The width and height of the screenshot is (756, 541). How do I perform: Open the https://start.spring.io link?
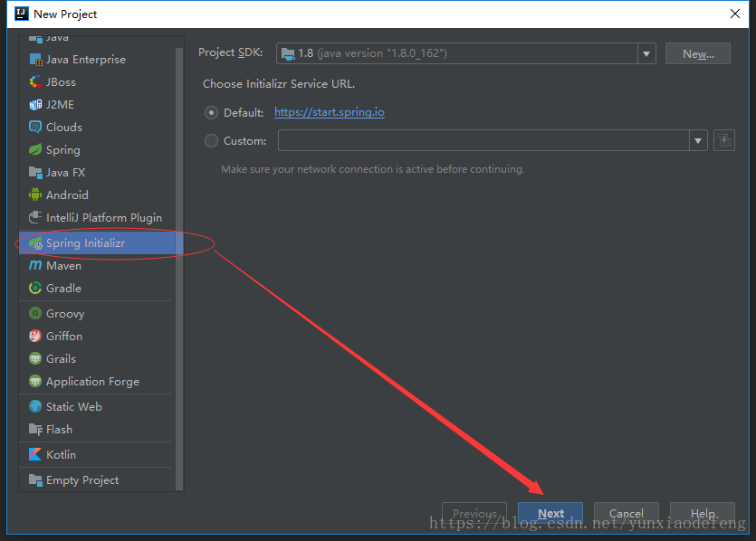coord(330,112)
